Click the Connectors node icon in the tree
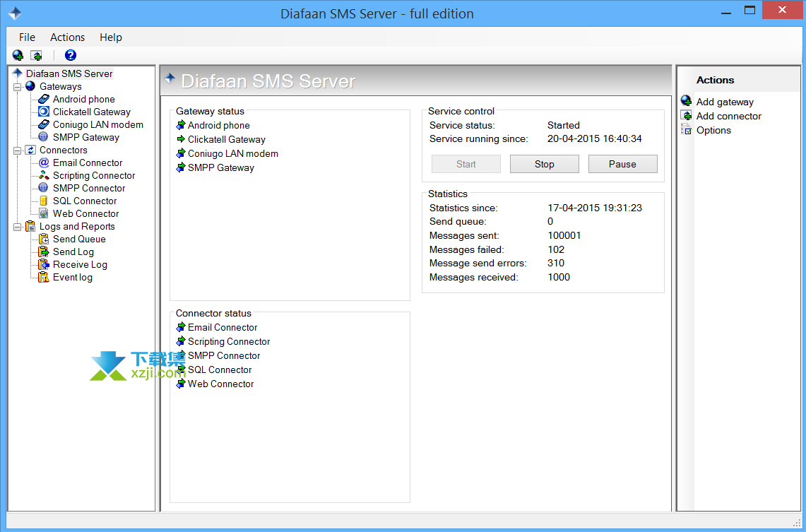This screenshot has width=806, height=532. tap(30, 150)
